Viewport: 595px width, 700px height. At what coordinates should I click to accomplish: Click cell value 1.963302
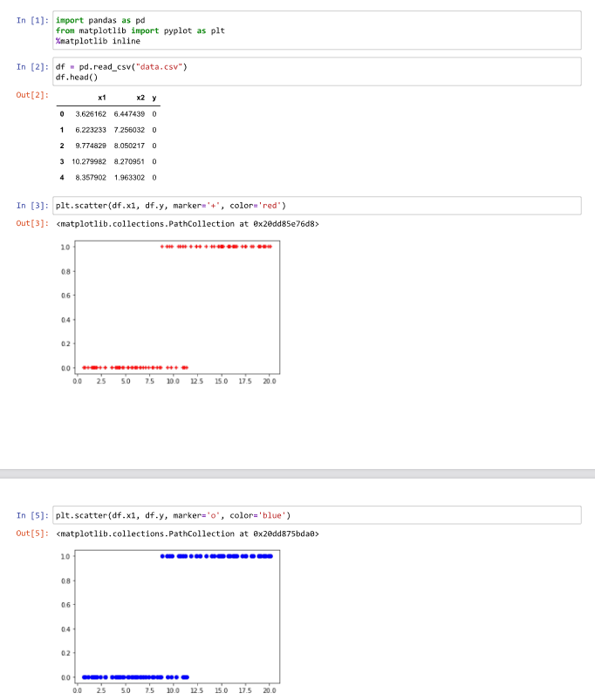point(129,178)
